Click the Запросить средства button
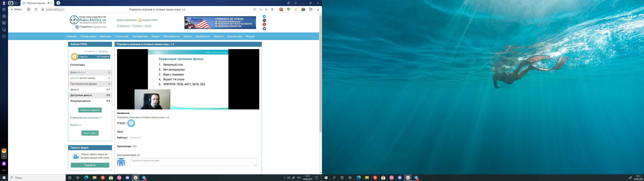This screenshot has width=644, height=181. point(90,110)
